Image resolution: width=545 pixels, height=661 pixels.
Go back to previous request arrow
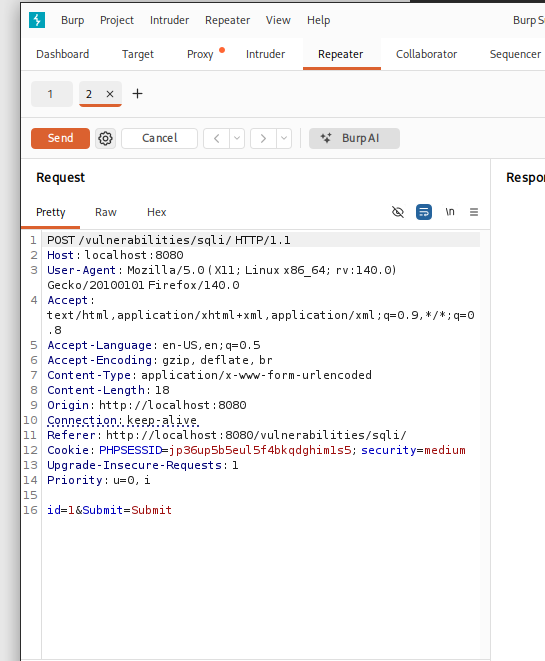[217, 138]
